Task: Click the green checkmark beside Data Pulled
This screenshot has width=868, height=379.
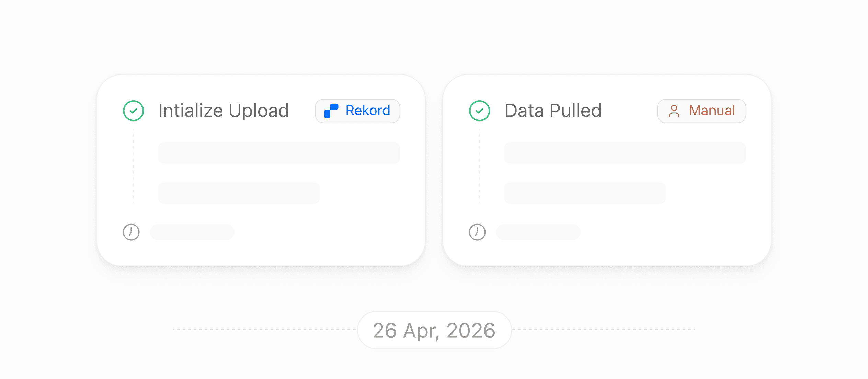Action: pyautogui.click(x=479, y=111)
